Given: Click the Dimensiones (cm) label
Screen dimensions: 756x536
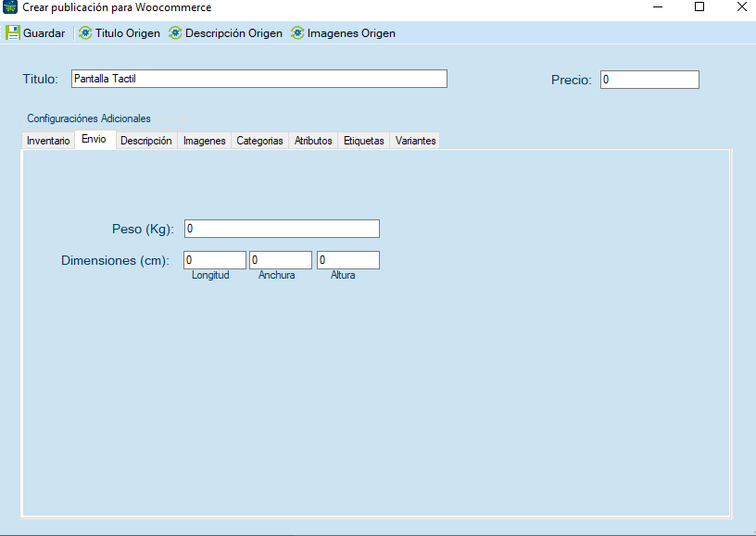Looking at the screenshot, I should click(115, 260).
